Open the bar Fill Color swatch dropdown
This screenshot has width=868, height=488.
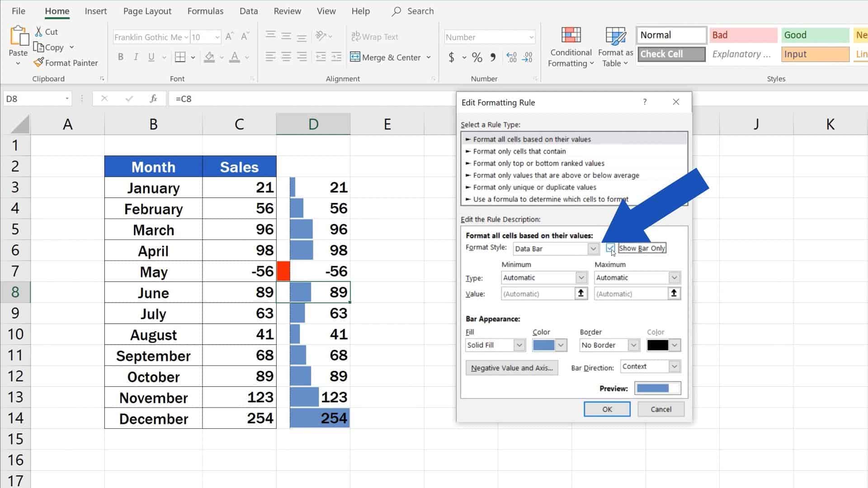(x=561, y=345)
